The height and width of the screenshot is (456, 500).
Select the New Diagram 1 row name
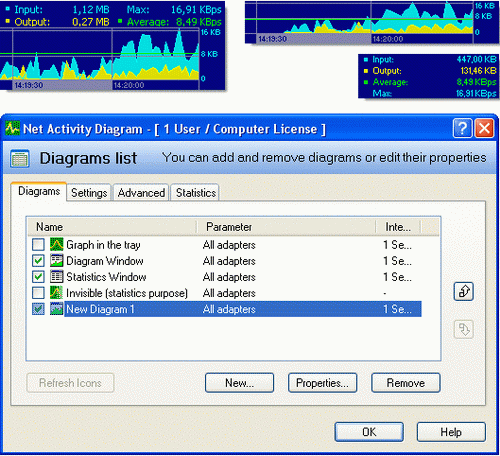[100, 309]
